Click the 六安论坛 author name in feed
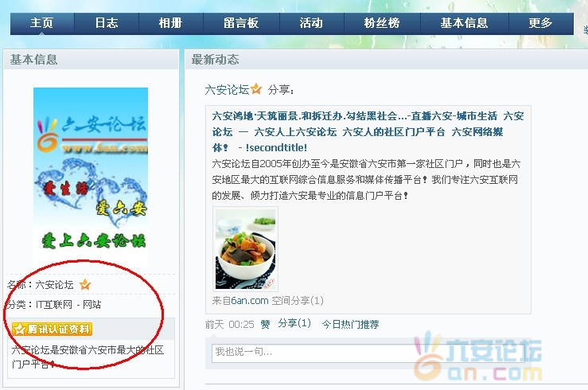588x390 pixels. click(227, 90)
